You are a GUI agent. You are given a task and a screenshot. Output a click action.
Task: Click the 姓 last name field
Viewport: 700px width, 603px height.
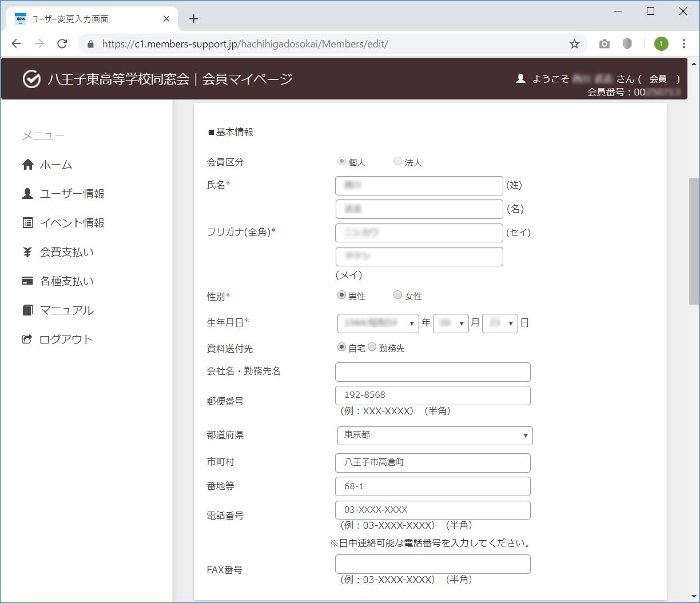(x=419, y=186)
